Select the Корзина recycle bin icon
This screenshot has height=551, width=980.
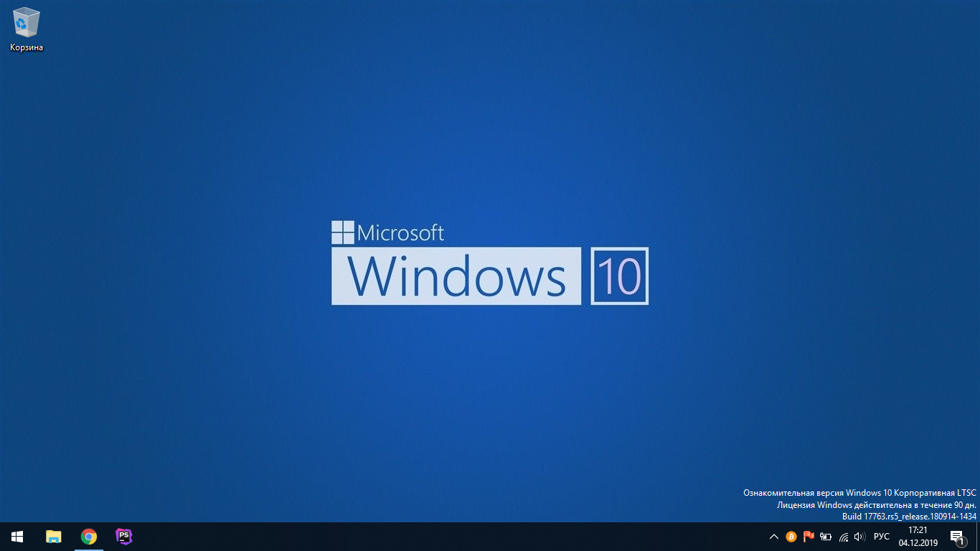click(x=27, y=23)
